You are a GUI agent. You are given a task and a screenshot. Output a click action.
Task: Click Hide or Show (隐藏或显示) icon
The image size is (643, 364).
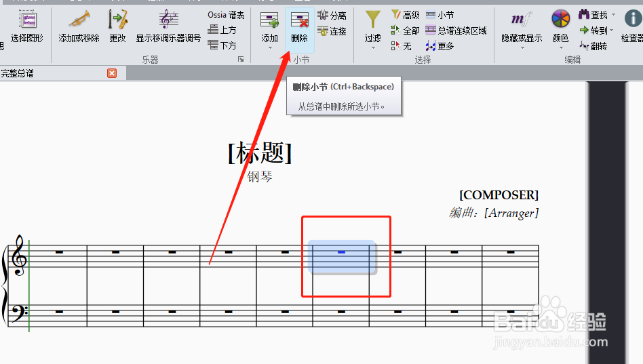[521, 19]
